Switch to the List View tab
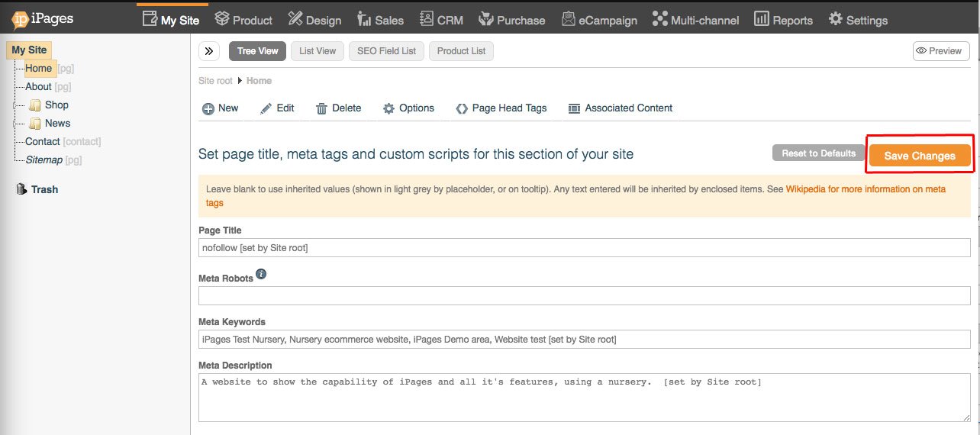Image resolution: width=980 pixels, height=435 pixels. click(317, 51)
